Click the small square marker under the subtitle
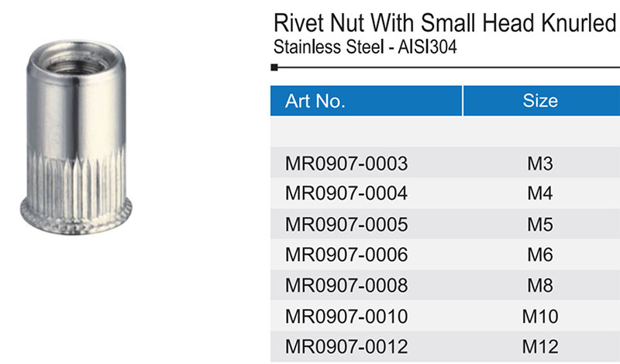Image resolution: width=620 pixels, height=364 pixels. [274, 69]
